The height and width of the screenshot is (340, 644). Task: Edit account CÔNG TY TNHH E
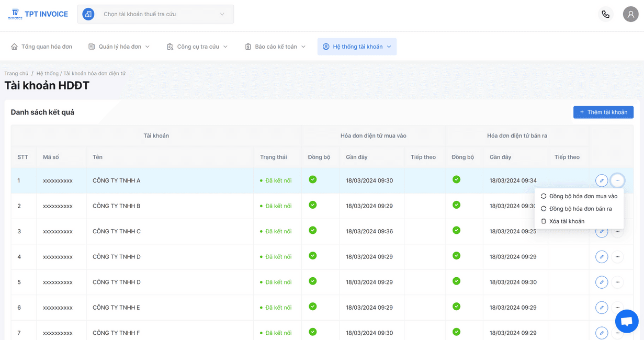click(602, 308)
